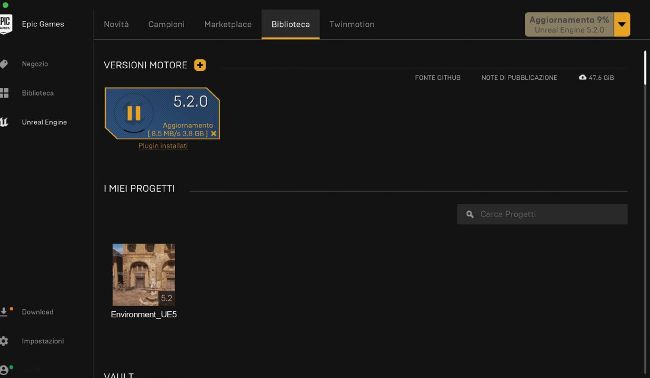Click the Aggiornamento 9% status button
The image size is (650, 378).
569,24
